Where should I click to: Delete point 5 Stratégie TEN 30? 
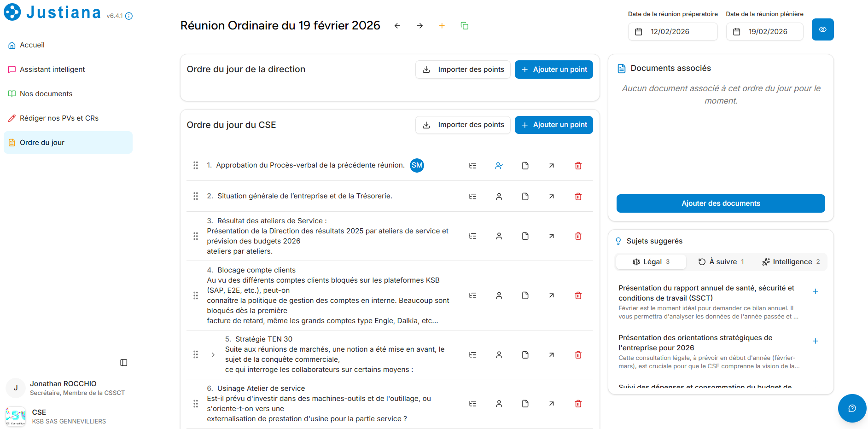pos(578,355)
